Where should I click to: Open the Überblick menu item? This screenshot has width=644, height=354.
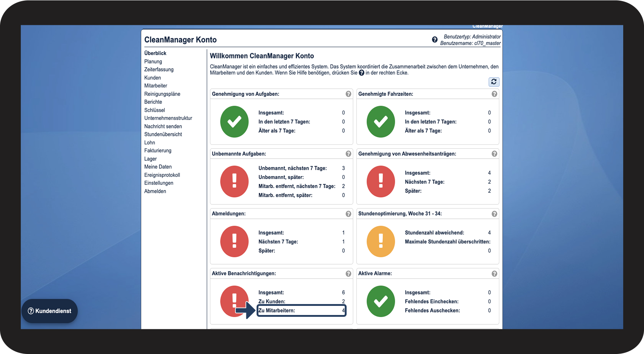pyautogui.click(x=155, y=53)
